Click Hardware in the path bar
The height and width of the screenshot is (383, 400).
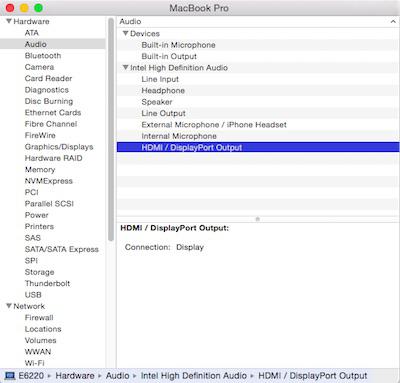pyautogui.click(x=75, y=376)
